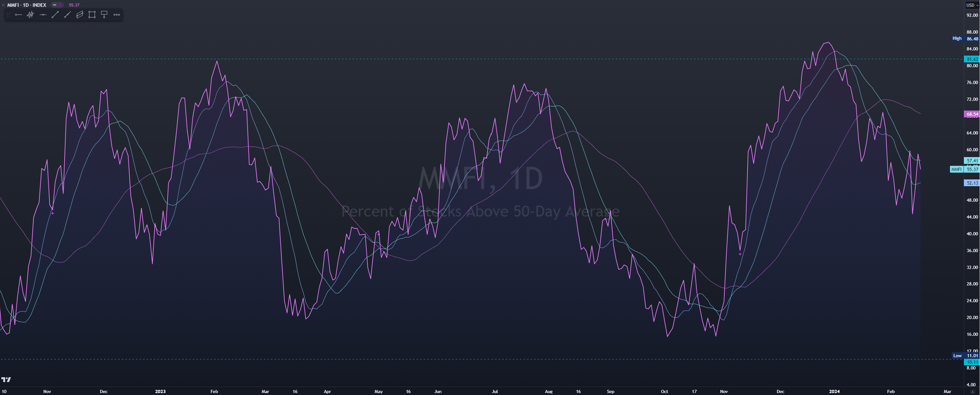Click the 10.11 lower line price label
Image resolution: width=980 pixels, height=395 pixels.
tap(972, 362)
